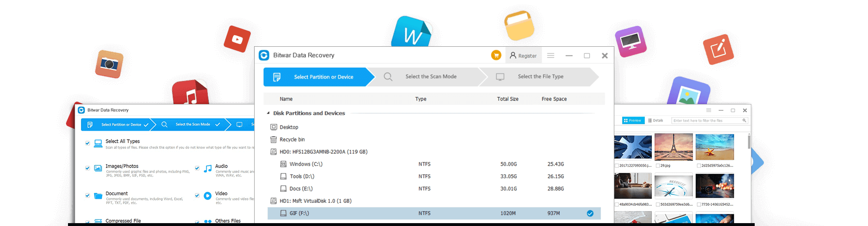This screenshot has width=868, height=226.
Task: Tick the checkbox for 20171227093050 file
Action: pyautogui.click(x=617, y=165)
